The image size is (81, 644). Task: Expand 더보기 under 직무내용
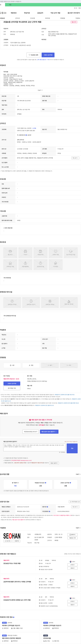click(x=40, y=90)
